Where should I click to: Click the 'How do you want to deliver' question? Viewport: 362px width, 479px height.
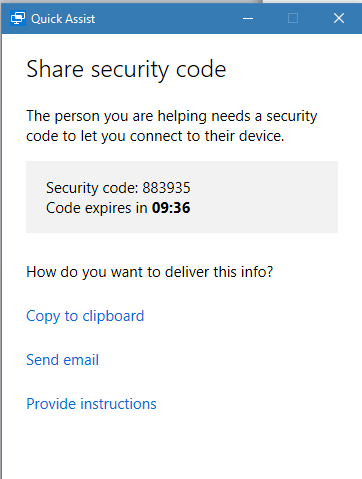click(x=150, y=272)
